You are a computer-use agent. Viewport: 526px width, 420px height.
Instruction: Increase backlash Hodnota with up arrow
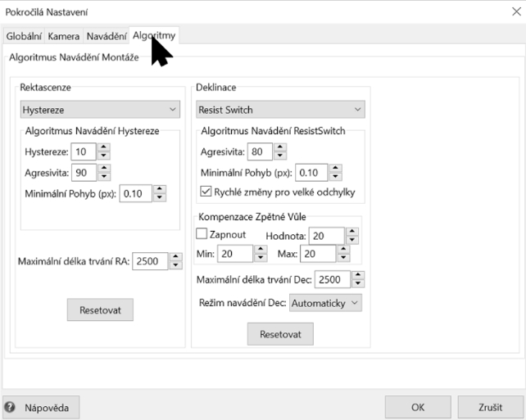[352, 232]
